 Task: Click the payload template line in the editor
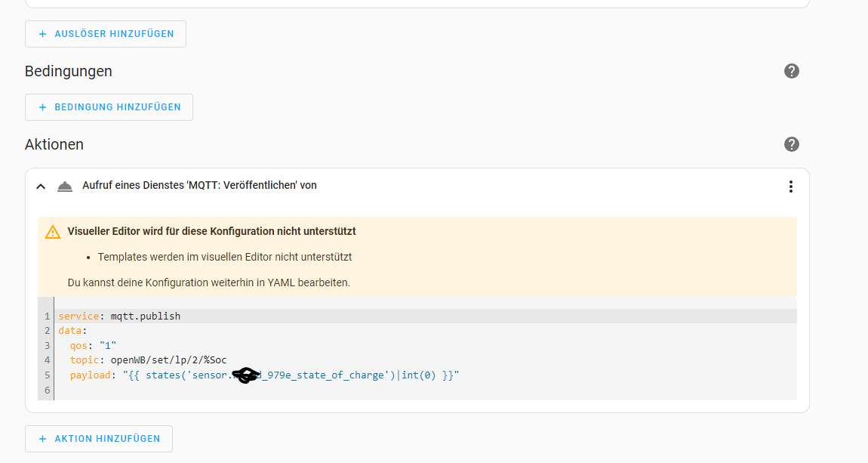tap(264, 375)
